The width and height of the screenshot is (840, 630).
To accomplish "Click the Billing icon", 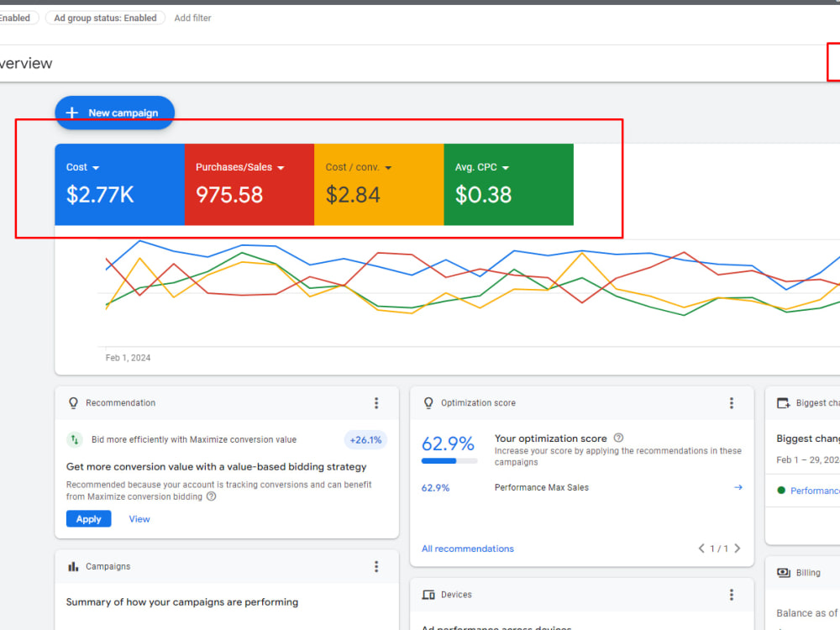I will pos(783,573).
